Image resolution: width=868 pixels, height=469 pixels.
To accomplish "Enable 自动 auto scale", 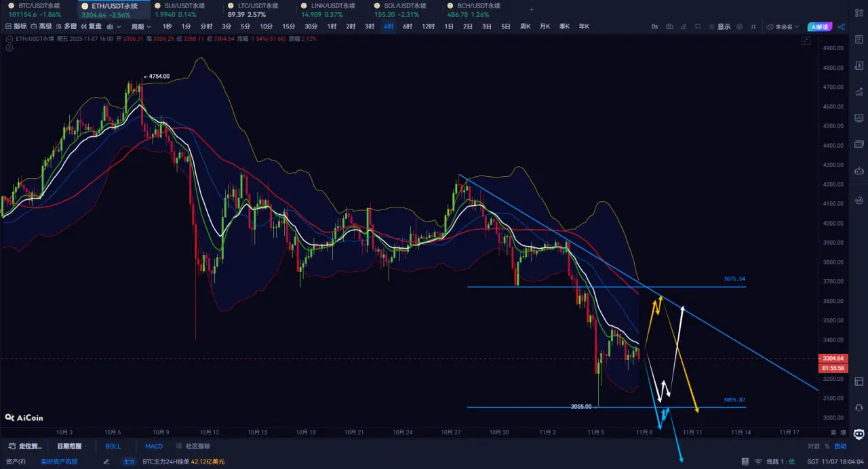I will 840,446.
